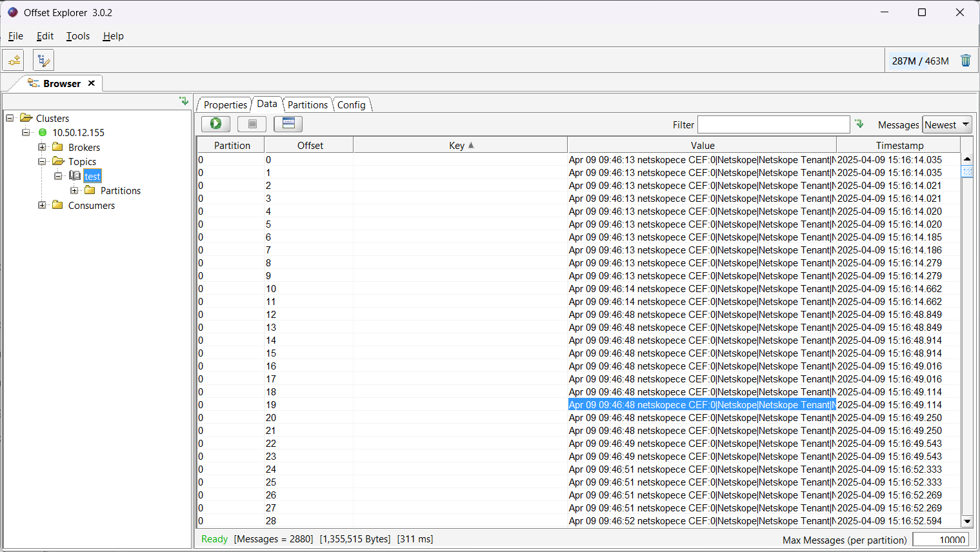Viewport: 980px width, 552px height.
Task: Switch to the Properties tab
Action: 225,104
